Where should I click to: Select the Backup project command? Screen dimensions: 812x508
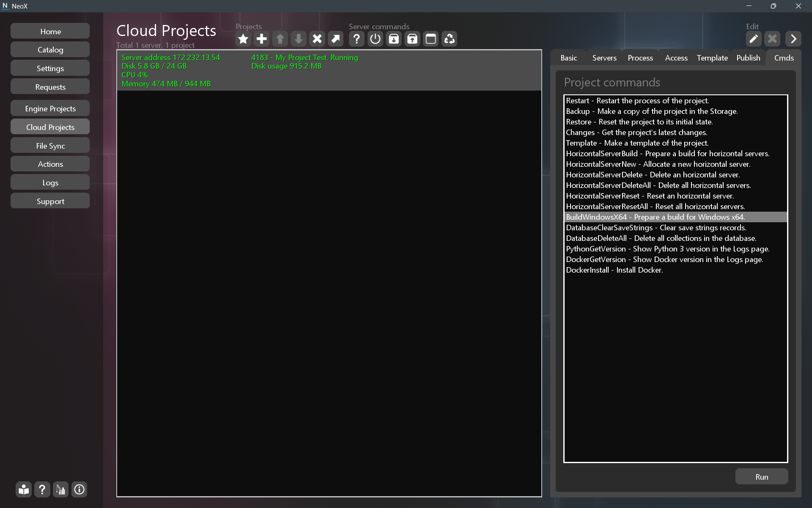tap(651, 111)
